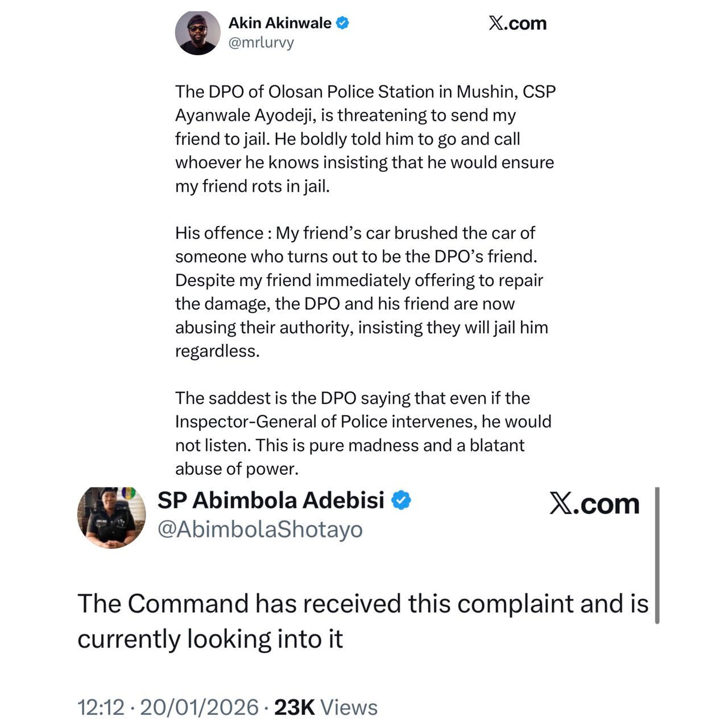This screenshot has width=728, height=728.
Task: Click the Akin Akinwale display name
Action: click(279, 23)
